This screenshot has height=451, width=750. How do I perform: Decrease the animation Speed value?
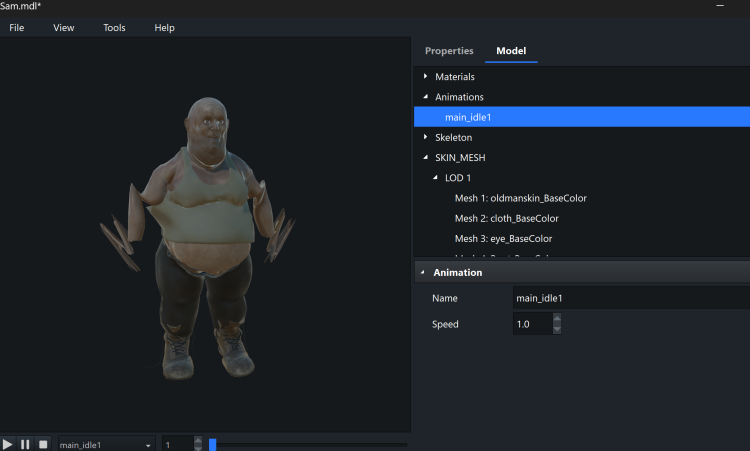coord(557,329)
